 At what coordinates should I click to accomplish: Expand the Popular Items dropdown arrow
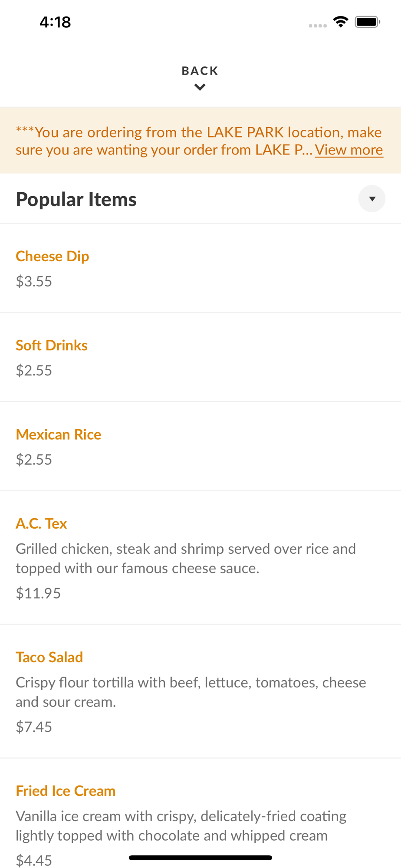coord(371,199)
